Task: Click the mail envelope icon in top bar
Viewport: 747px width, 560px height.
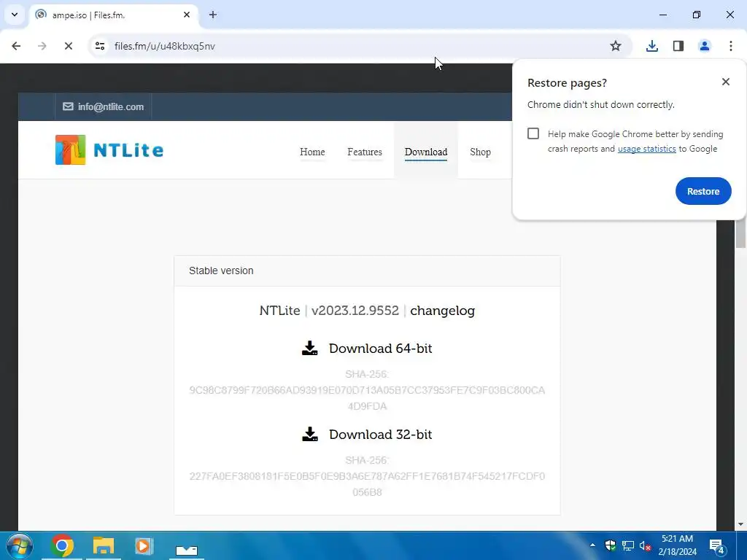Action: coord(68,106)
